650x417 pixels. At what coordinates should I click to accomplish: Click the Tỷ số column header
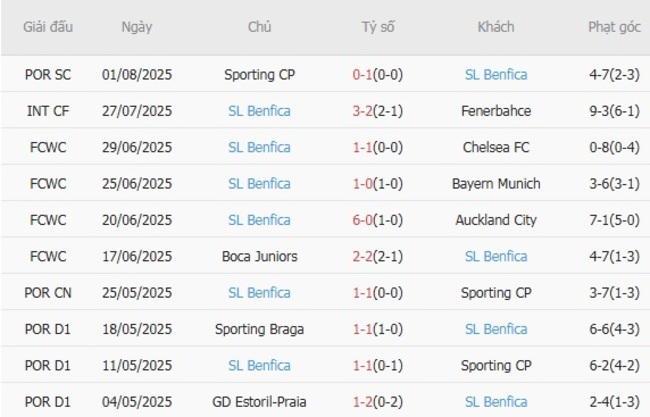377,27
